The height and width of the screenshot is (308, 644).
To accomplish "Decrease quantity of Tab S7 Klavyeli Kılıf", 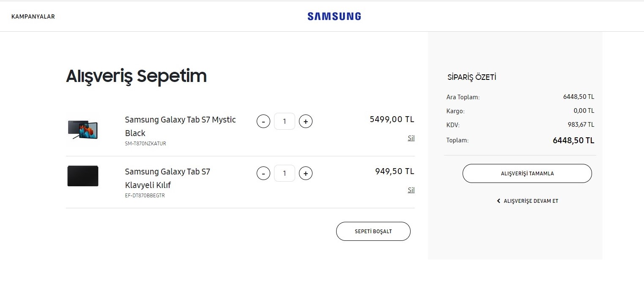I will pos(263,173).
